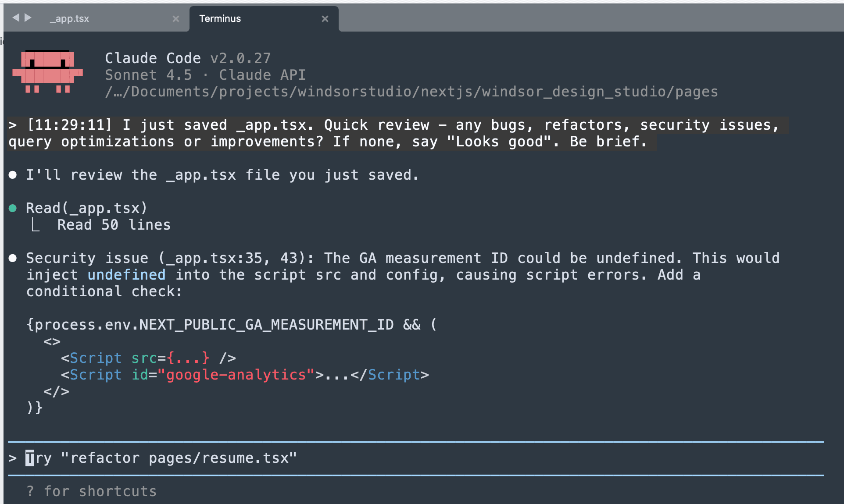Switch to the _app.tsx tab
The width and height of the screenshot is (844, 504).
coord(70,19)
